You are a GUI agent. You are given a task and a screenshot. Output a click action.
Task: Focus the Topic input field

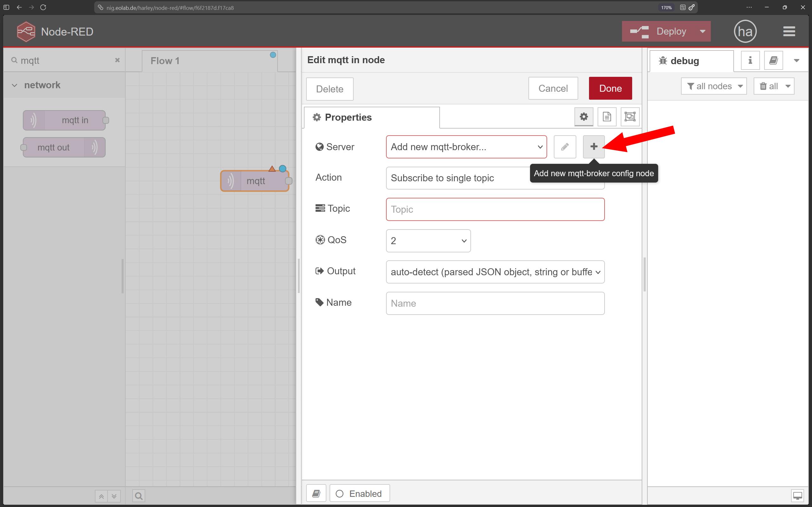pos(495,209)
